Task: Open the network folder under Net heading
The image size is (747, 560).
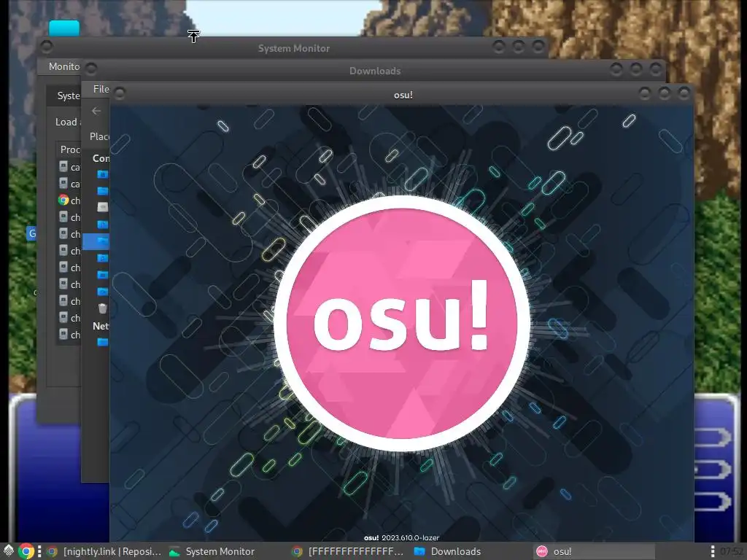Action: [102, 342]
